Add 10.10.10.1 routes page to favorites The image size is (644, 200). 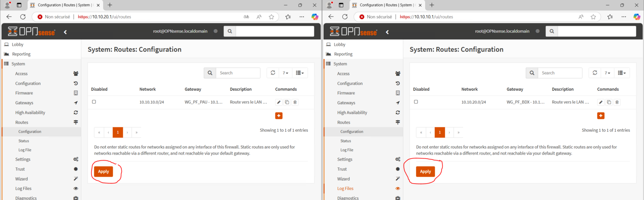(x=593, y=17)
